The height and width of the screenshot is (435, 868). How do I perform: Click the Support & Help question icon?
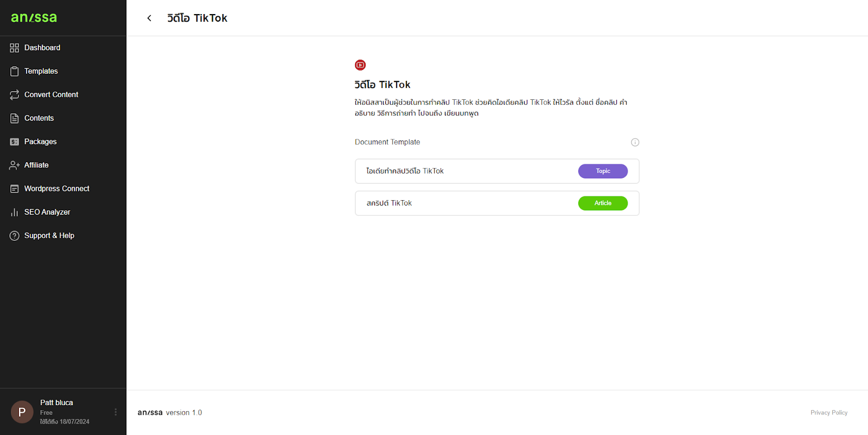point(15,235)
